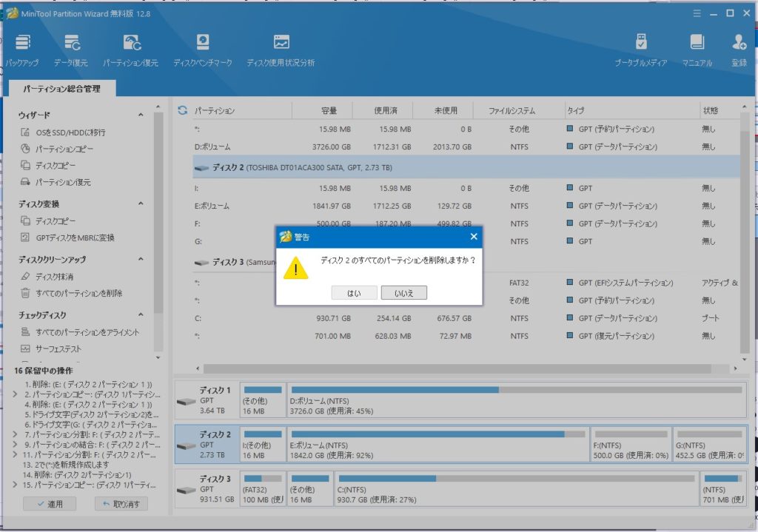The height and width of the screenshot is (532, 758).
Task: Collapse the ディスククリーンアップ section
Action: pyautogui.click(x=141, y=260)
